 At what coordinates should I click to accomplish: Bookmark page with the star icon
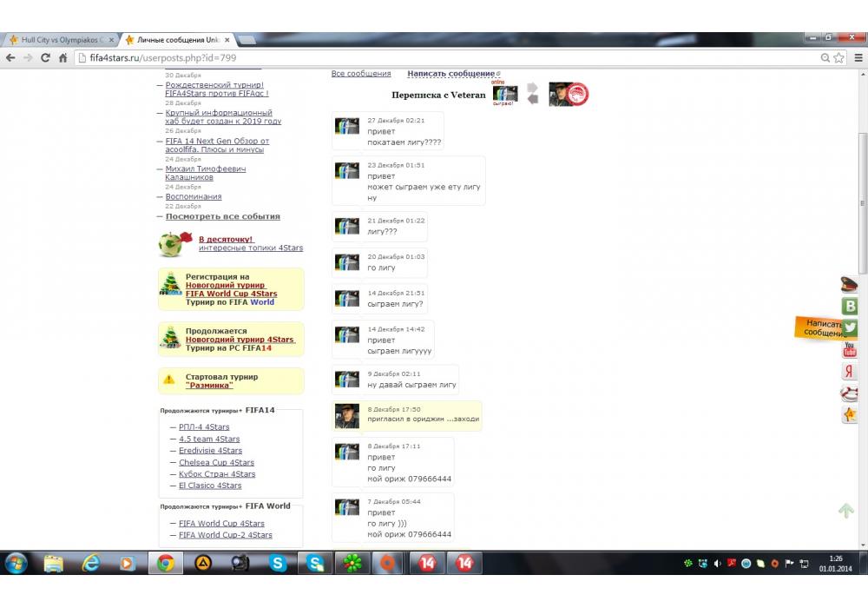coord(838,58)
